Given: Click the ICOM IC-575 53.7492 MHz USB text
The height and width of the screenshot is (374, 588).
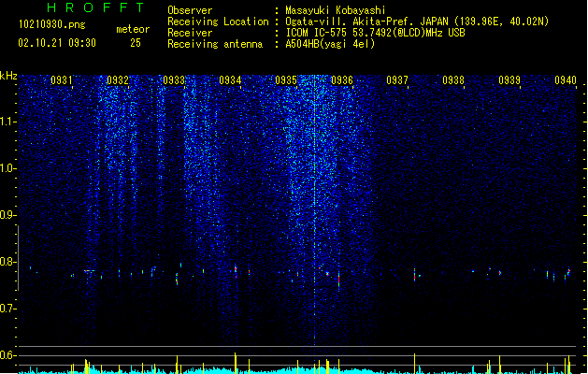Looking at the screenshot, I should (x=376, y=33).
